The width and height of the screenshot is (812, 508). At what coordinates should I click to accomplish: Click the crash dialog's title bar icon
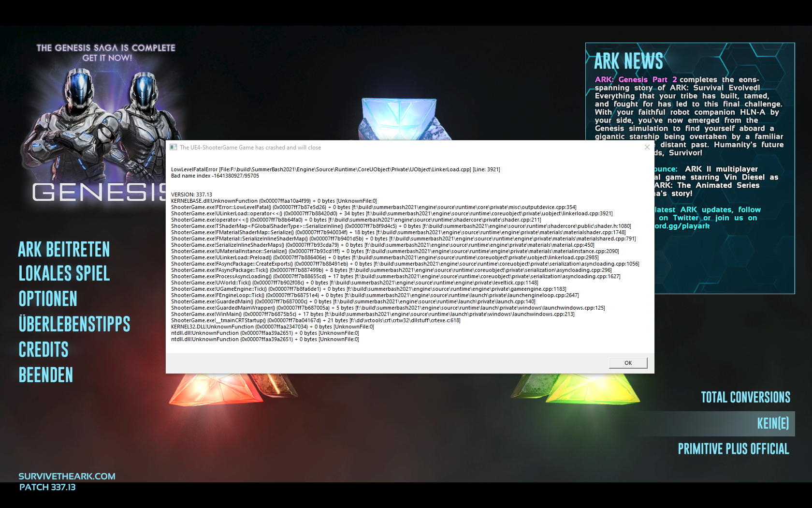pos(174,147)
